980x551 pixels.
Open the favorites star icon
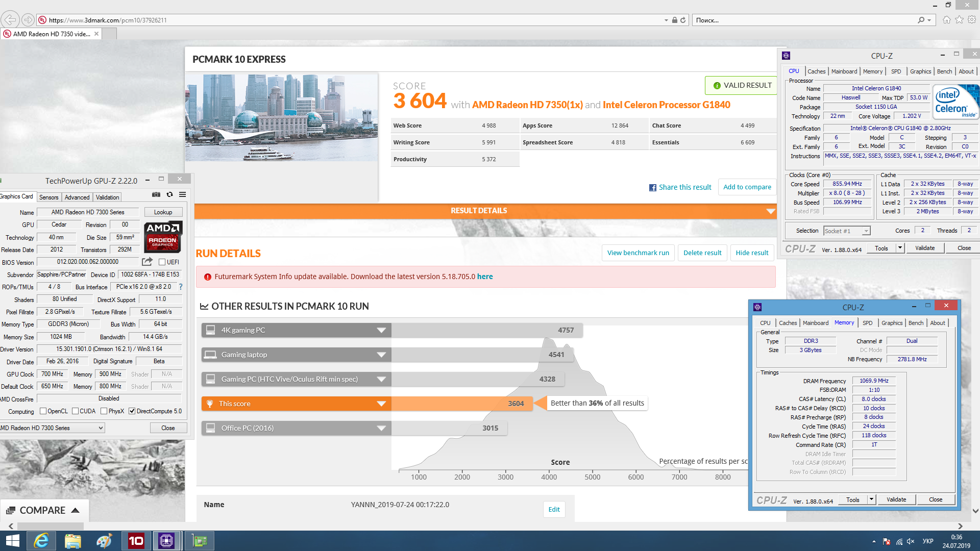pos(960,20)
